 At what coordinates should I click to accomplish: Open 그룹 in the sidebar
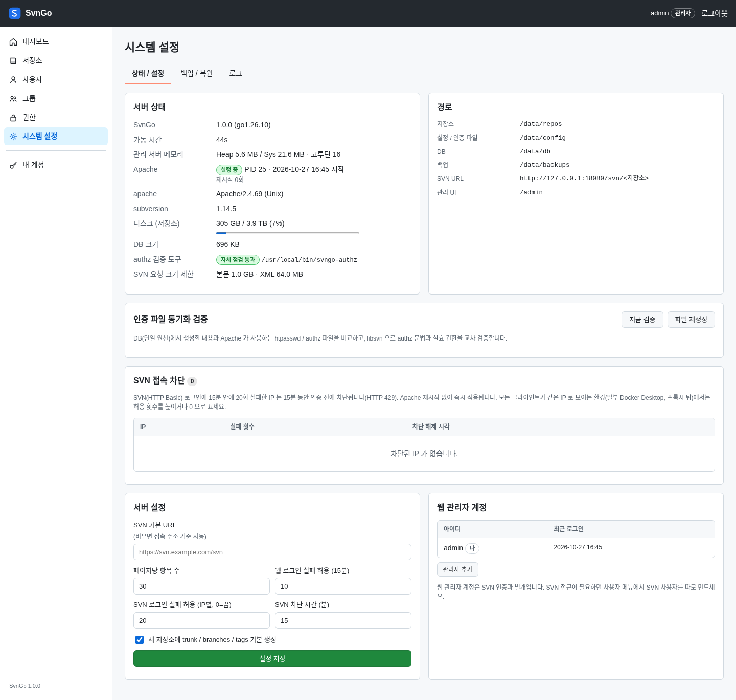[56, 99]
